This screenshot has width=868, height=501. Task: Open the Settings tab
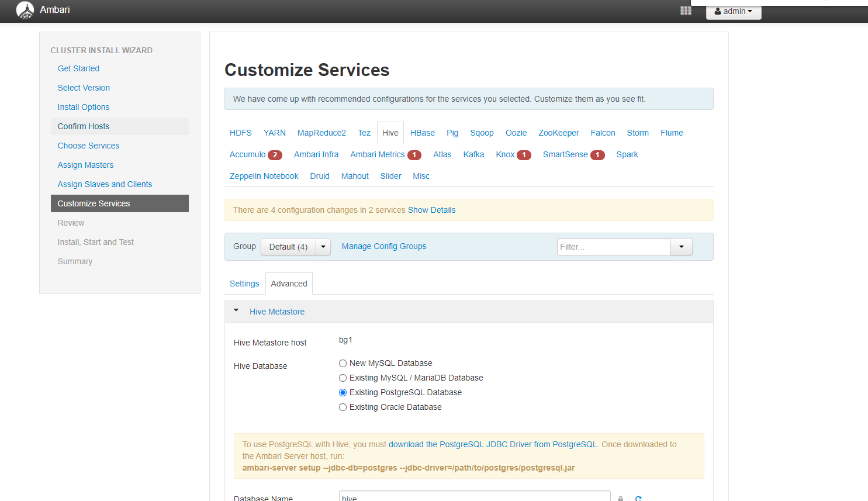pos(244,284)
